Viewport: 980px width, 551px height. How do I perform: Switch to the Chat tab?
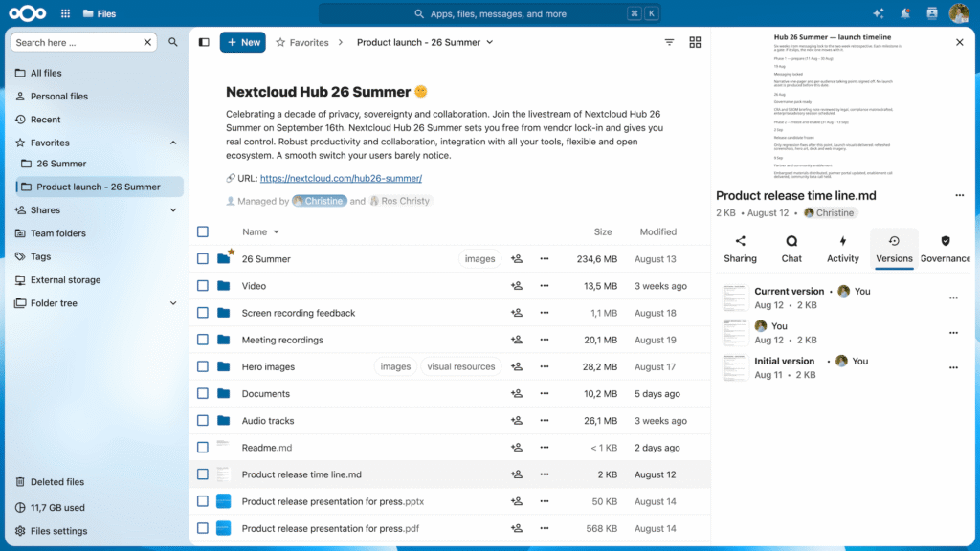point(791,250)
